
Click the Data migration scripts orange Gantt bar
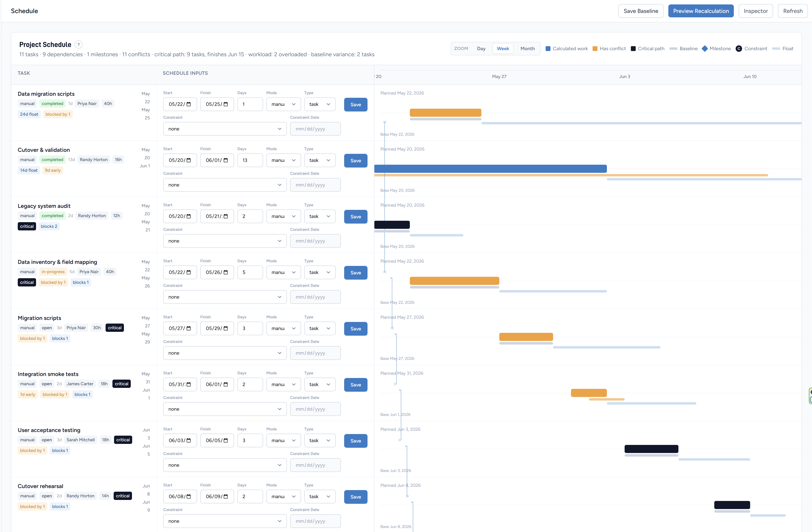[445, 113]
